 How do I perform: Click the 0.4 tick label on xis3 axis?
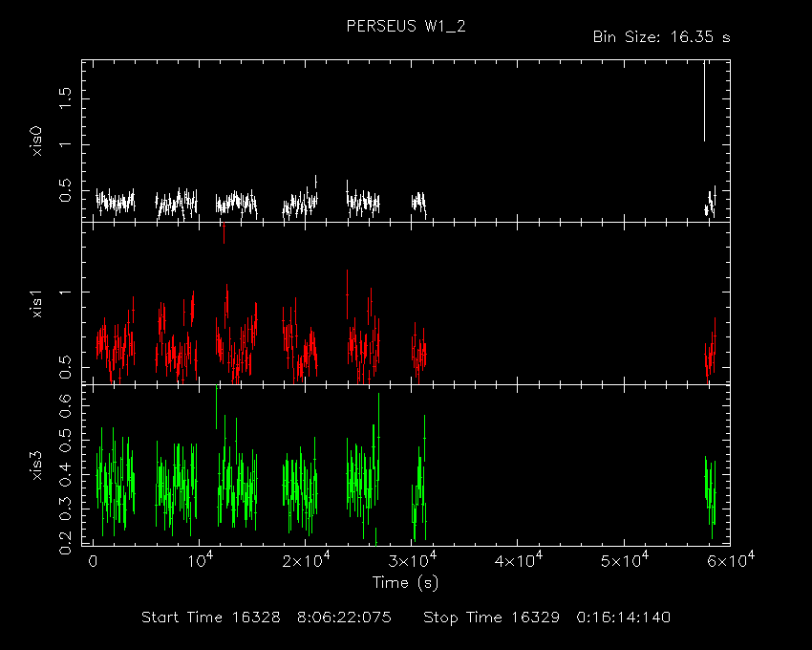tap(65, 474)
